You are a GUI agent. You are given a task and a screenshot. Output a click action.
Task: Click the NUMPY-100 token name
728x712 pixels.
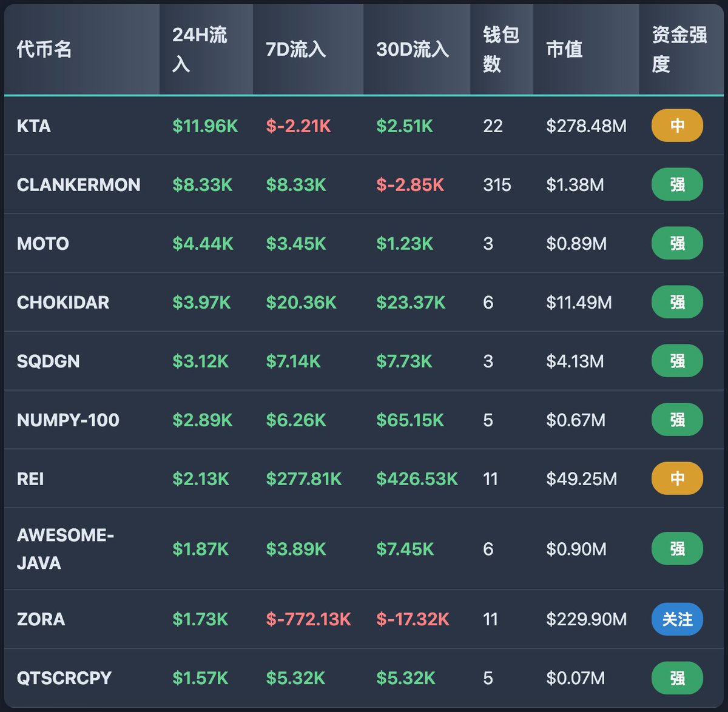click(x=68, y=420)
